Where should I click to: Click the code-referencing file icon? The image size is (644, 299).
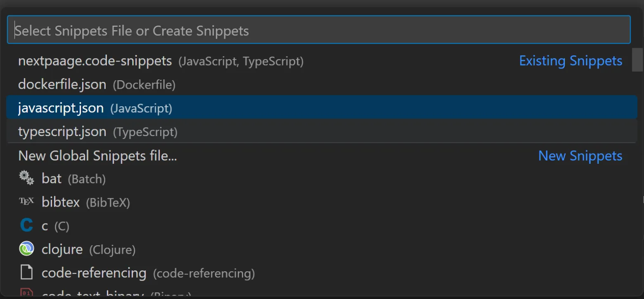tap(26, 272)
